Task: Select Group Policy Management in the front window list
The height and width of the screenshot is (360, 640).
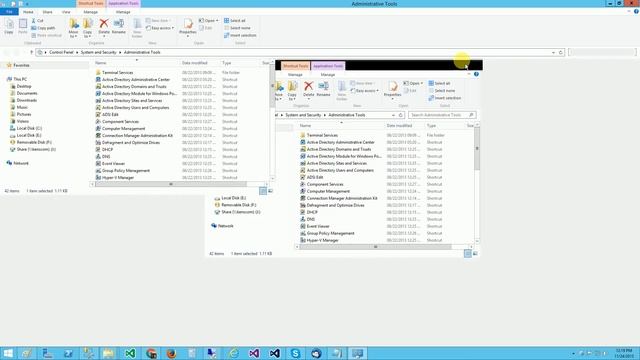Action: click(330, 233)
